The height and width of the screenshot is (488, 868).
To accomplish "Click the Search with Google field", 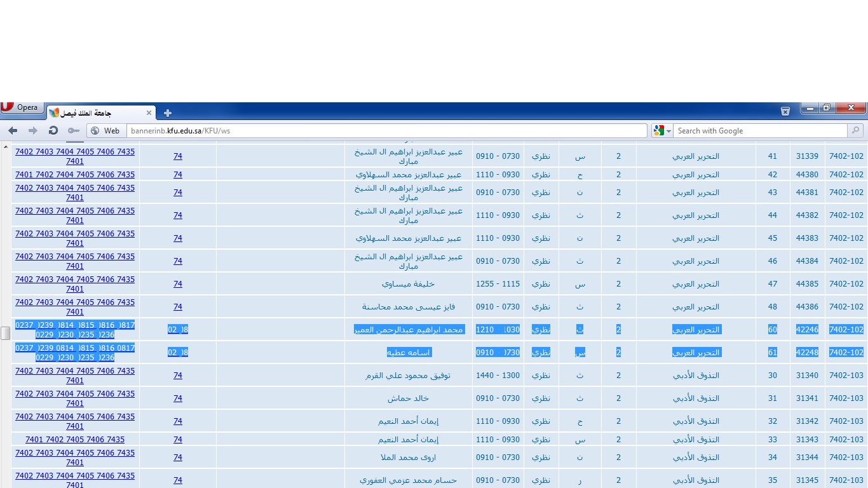I will 759,131.
